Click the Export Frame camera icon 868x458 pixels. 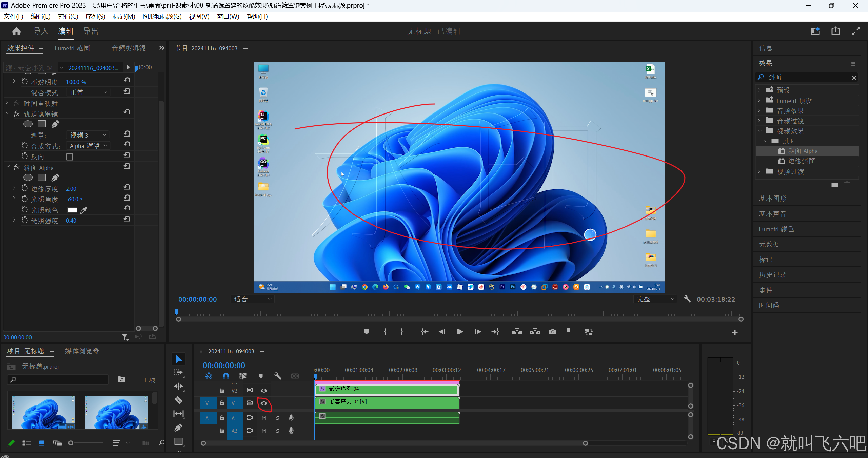coord(553,332)
